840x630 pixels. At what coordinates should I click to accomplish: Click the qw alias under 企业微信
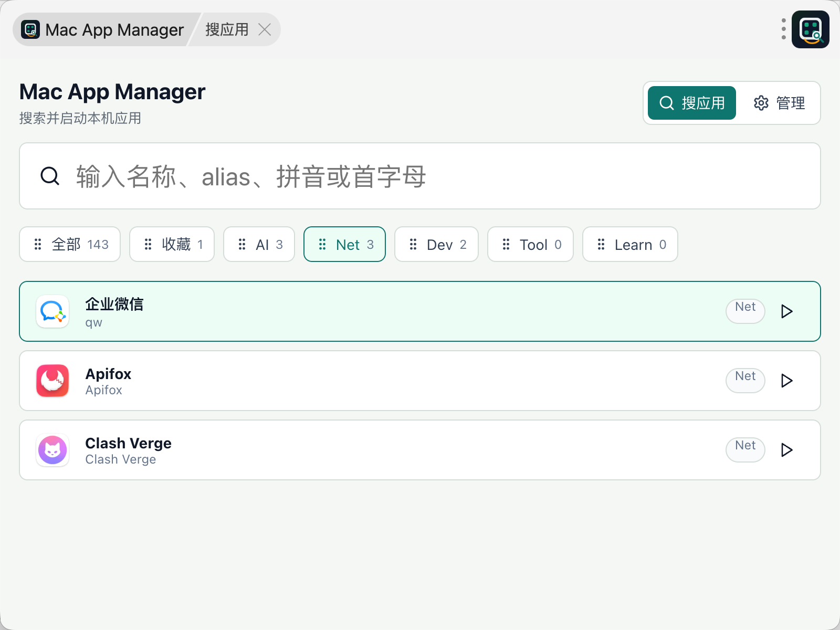click(x=94, y=322)
